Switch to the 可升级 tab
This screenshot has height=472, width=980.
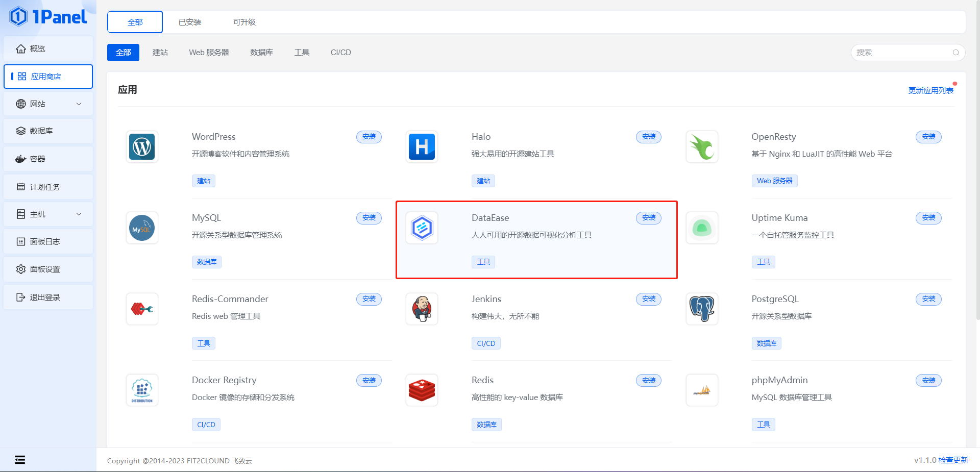coord(244,22)
